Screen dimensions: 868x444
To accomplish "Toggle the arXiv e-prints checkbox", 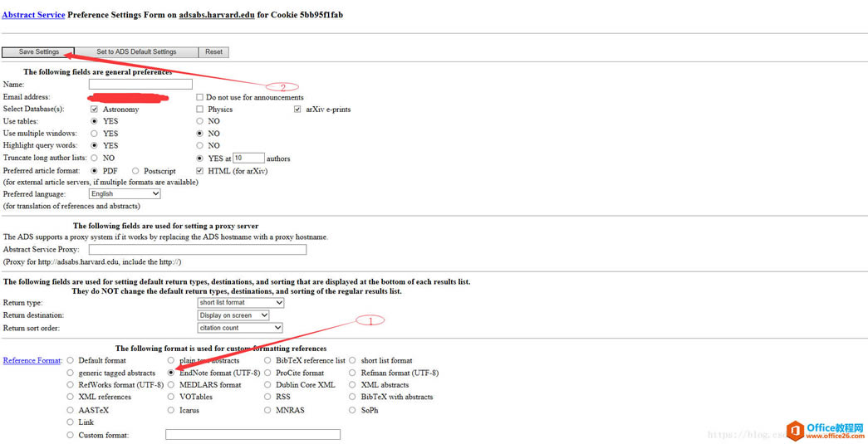I will tap(298, 109).
